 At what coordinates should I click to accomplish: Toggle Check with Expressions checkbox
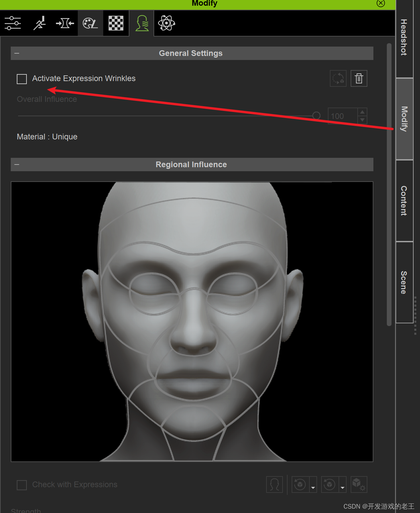[x=22, y=485]
